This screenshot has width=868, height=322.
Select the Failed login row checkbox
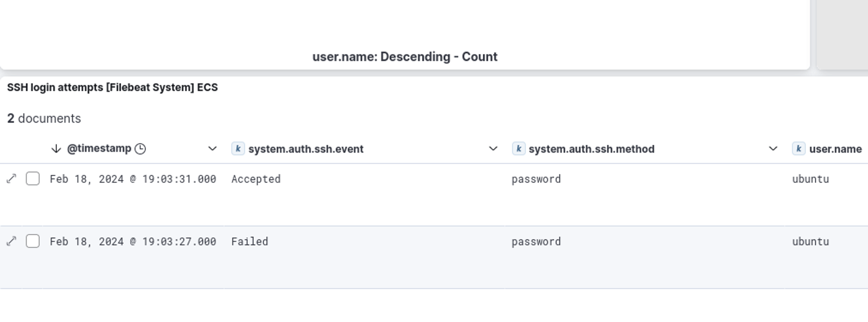[33, 241]
